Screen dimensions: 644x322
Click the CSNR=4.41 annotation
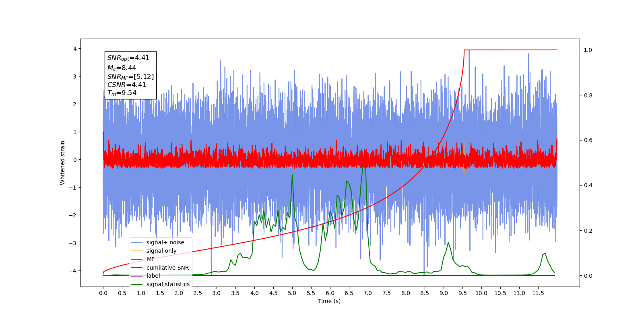pyautogui.click(x=127, y=85)
